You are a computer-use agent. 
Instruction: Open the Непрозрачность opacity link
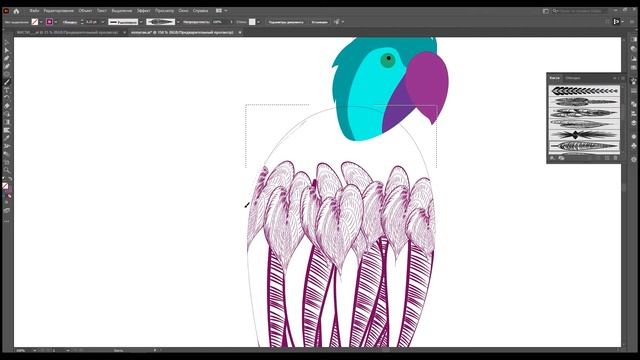coord(196,22)
